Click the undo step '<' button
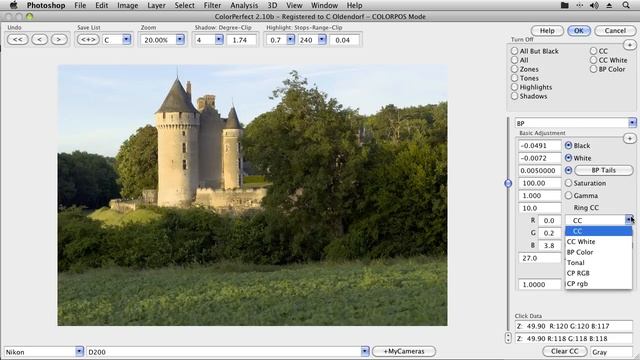Viewport: 640px width, 360px height. pyautogui.click(x=40, y=40)
